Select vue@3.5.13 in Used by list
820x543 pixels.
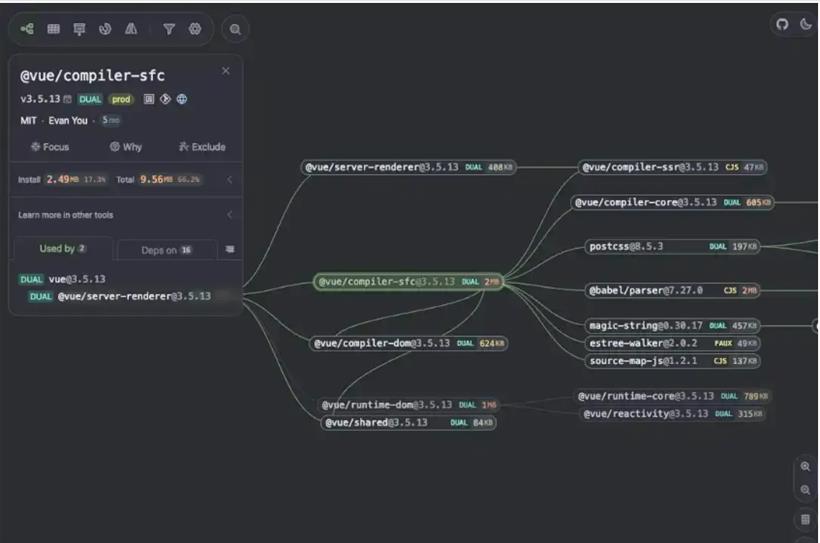pos(77,279)
